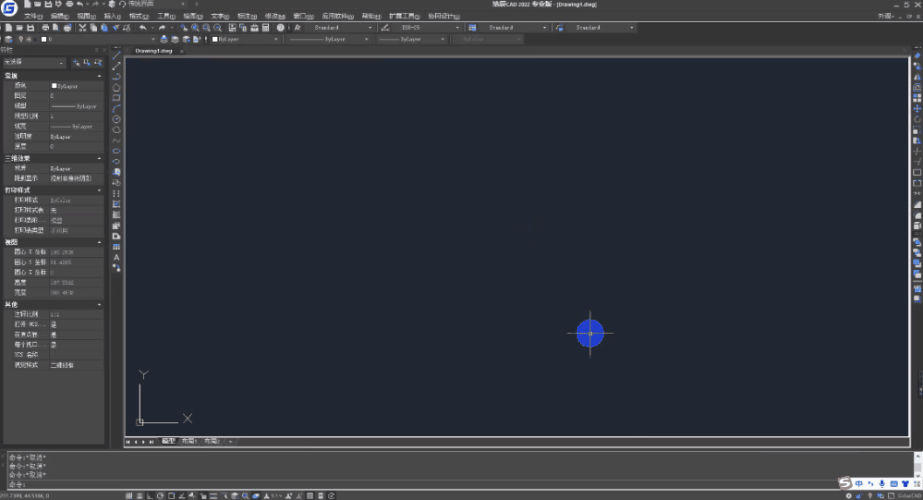Screen dimensions: 923x500
Task: Click the Move tool in right modify toolbar
Action: pos(917,108)
